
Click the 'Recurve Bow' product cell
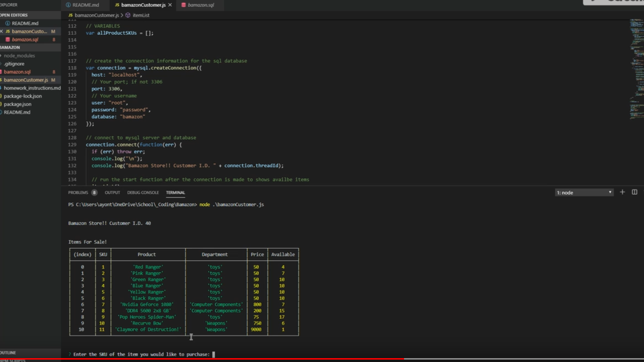point(147,323)
